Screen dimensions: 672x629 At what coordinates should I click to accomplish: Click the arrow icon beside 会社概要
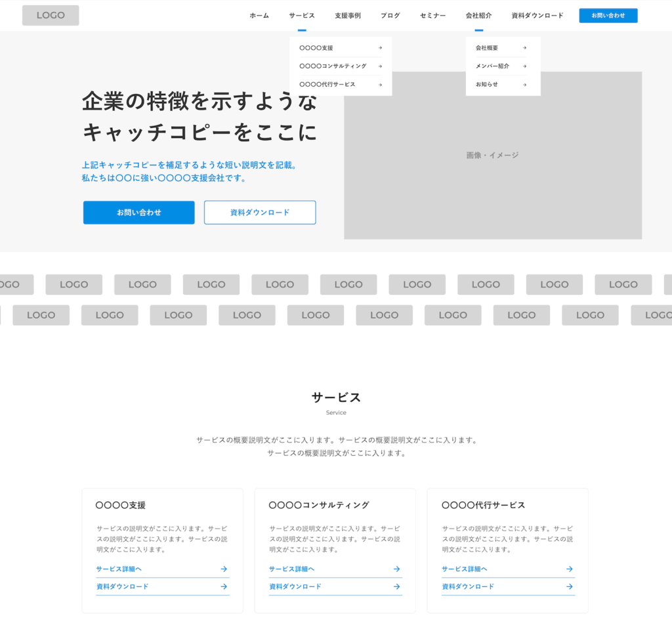coord(524,48)
